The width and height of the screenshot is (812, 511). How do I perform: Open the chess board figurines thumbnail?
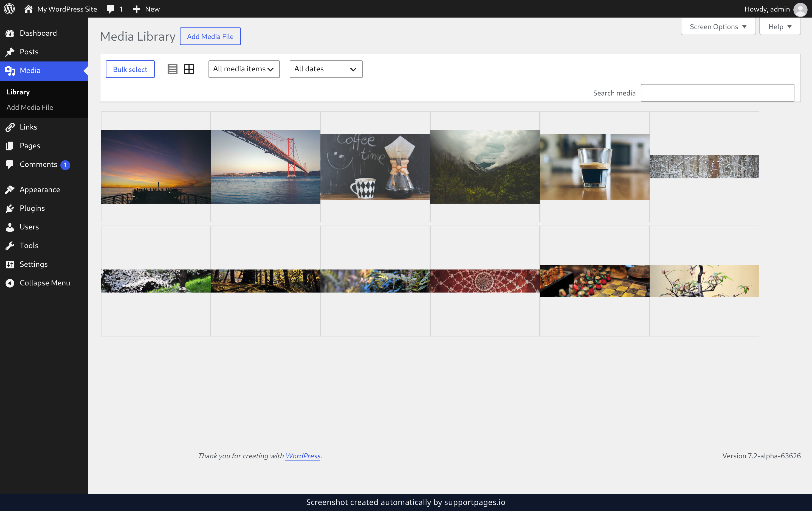pyautogui.click(x=594, y=281)
